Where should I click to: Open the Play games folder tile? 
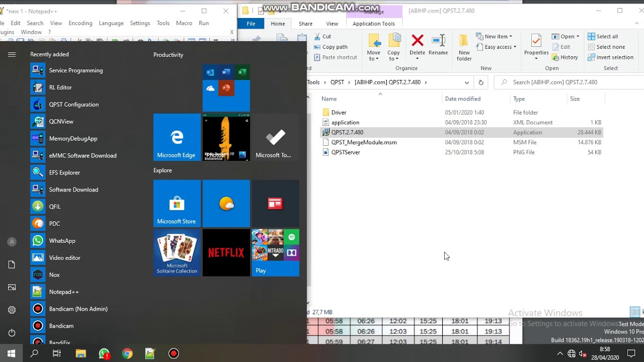276,253
